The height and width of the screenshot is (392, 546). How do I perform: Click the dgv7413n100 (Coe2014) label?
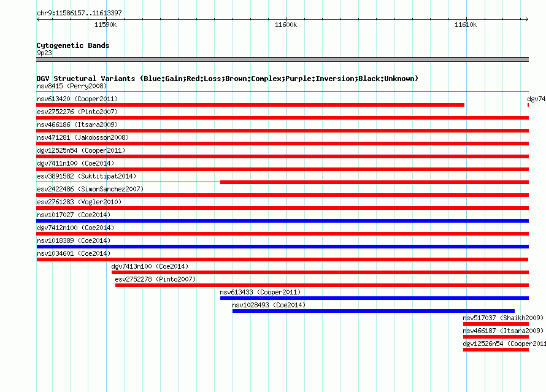pyautogui.click(x=150, y=266)
